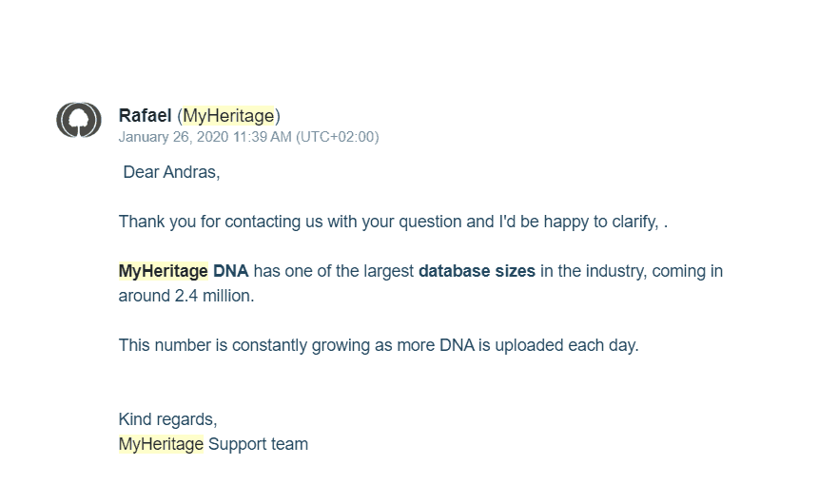Click the 11:39 AM time text
The width and height of the screenshot is (819, 504).
tap(263, 137)
